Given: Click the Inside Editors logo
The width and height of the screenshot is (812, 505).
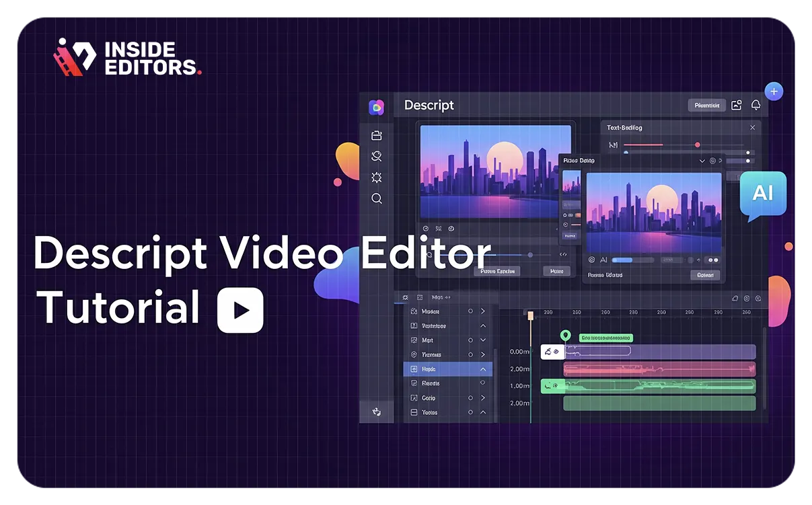Looking at the screenshot, I should pyautogui.click(x=128, y=58).
